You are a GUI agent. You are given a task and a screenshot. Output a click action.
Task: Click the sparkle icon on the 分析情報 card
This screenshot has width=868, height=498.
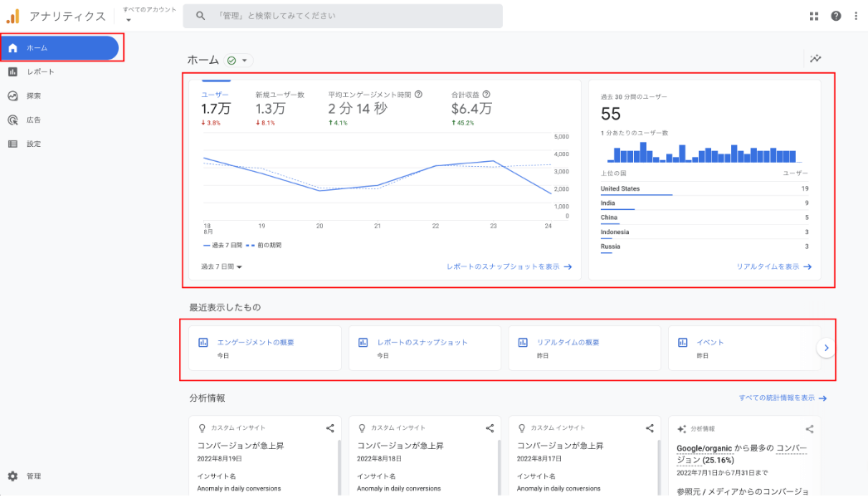pos(681,429)
